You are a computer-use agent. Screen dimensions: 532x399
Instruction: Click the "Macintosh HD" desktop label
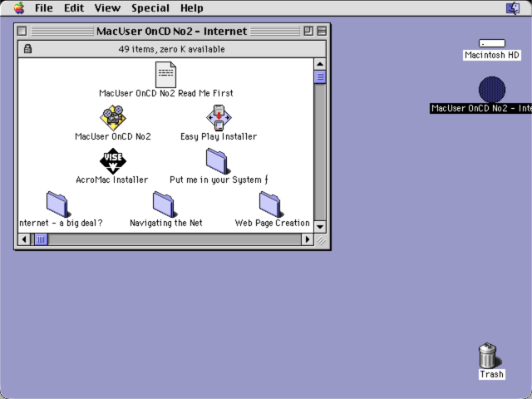[491, 55]
